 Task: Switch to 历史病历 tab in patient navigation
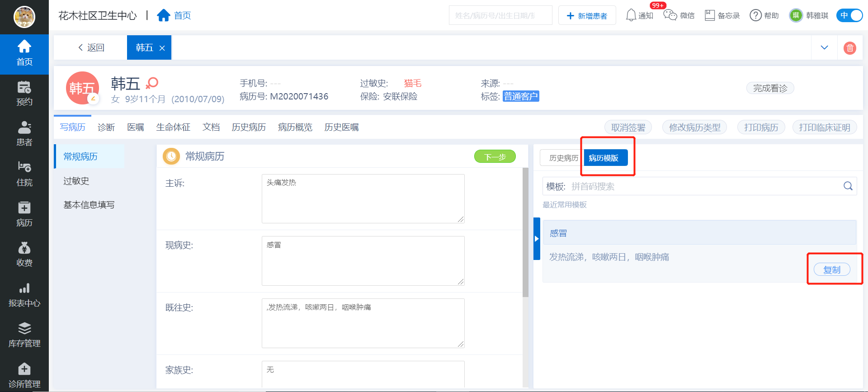249,127
